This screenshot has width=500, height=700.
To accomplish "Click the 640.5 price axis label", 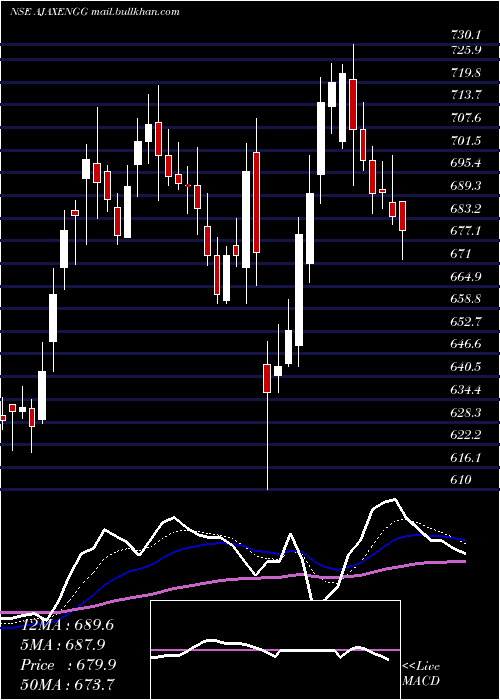I will pyautogui.click(x=466, y=367).
